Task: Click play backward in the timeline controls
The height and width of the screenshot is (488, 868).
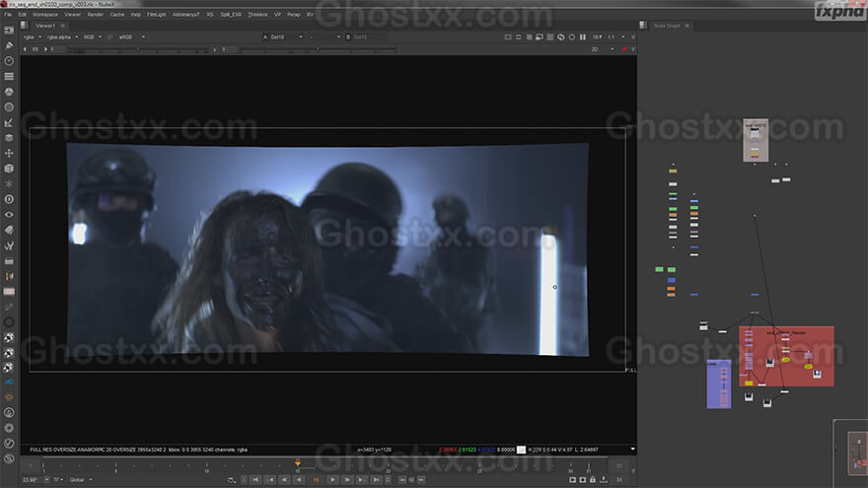Action: (300, 480)
